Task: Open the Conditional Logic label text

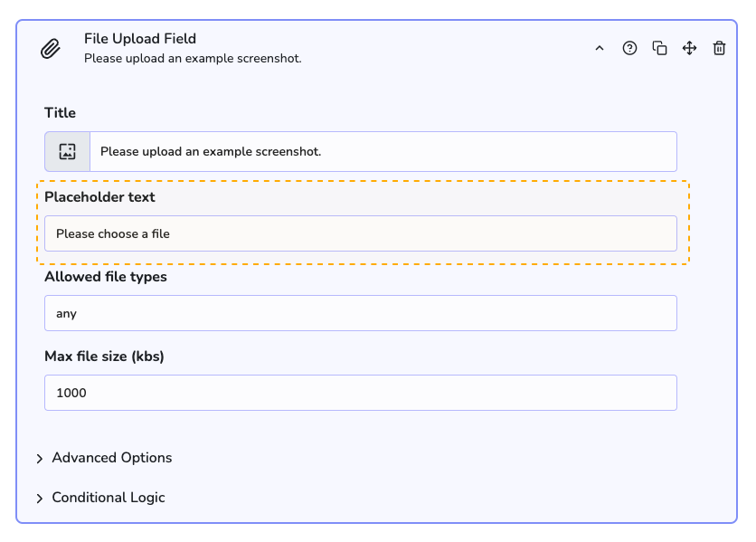Action: pos(109,498)
